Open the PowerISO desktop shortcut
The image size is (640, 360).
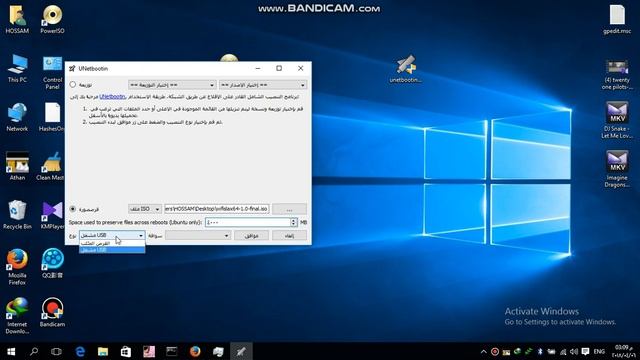(x=52, y=19)
